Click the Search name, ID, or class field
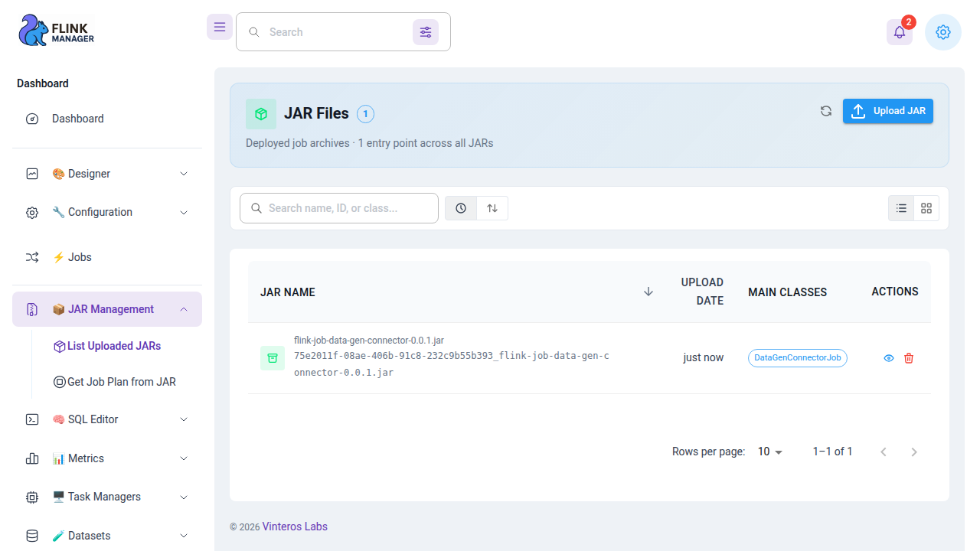This screenshot has width=980, height=551. click(339, 208)
